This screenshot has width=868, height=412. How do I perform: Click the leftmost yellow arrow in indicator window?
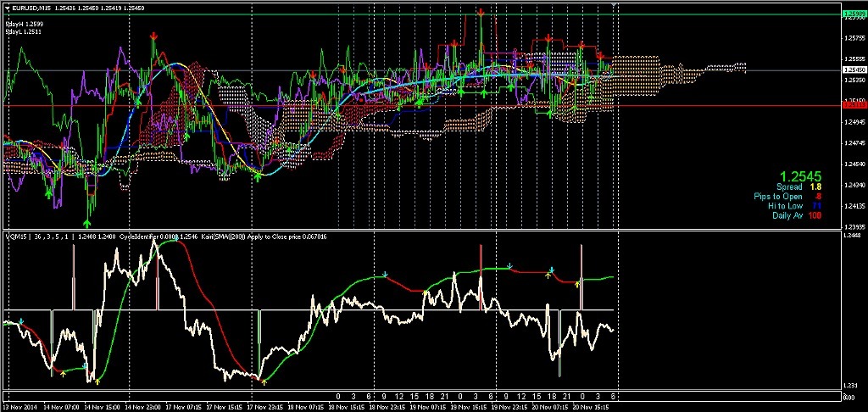coord(64,371)
